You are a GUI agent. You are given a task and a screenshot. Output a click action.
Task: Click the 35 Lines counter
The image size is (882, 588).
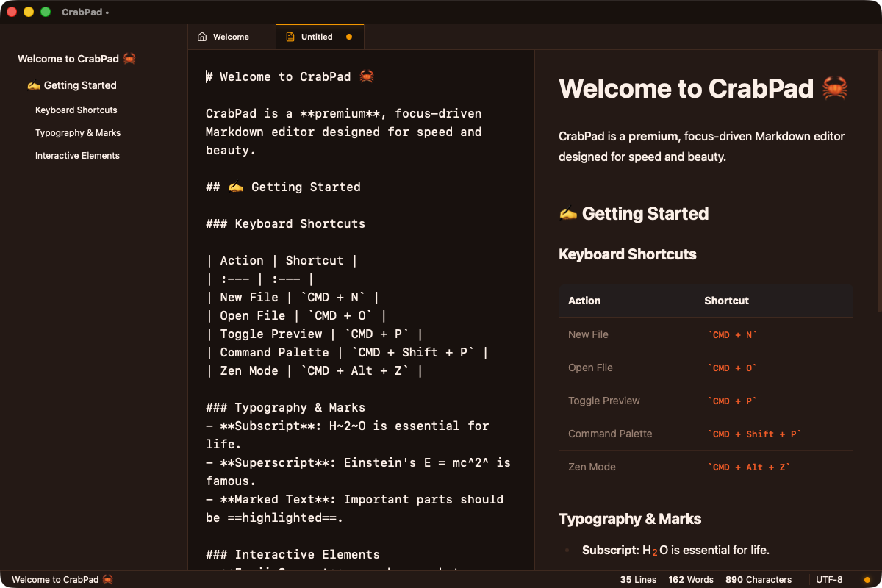(x=638, y=579)
